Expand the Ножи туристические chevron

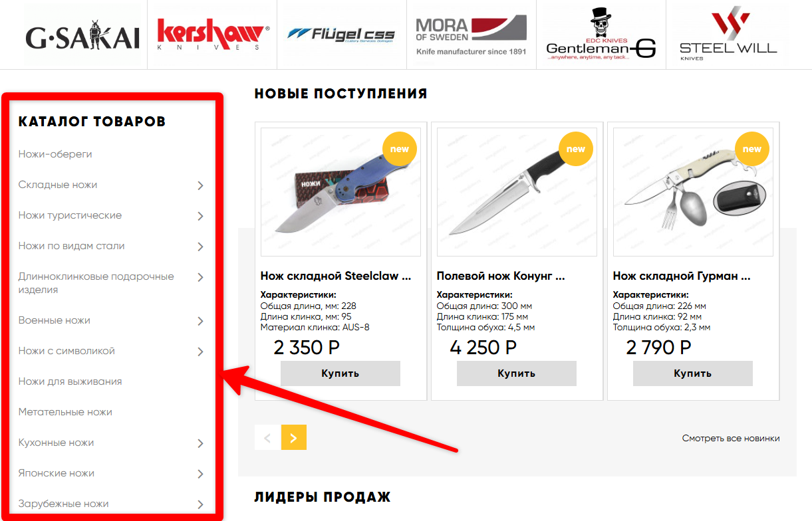[200, 216]
